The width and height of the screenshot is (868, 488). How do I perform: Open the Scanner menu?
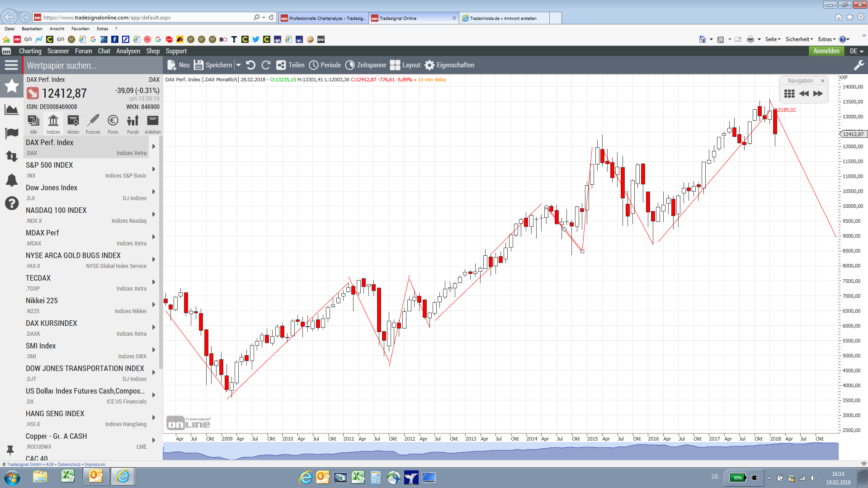(58, 51)
